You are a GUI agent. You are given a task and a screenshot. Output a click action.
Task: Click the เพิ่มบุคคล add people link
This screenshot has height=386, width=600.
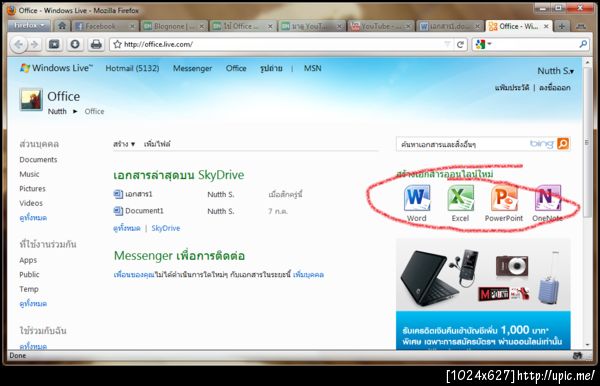tap(308, 275)
